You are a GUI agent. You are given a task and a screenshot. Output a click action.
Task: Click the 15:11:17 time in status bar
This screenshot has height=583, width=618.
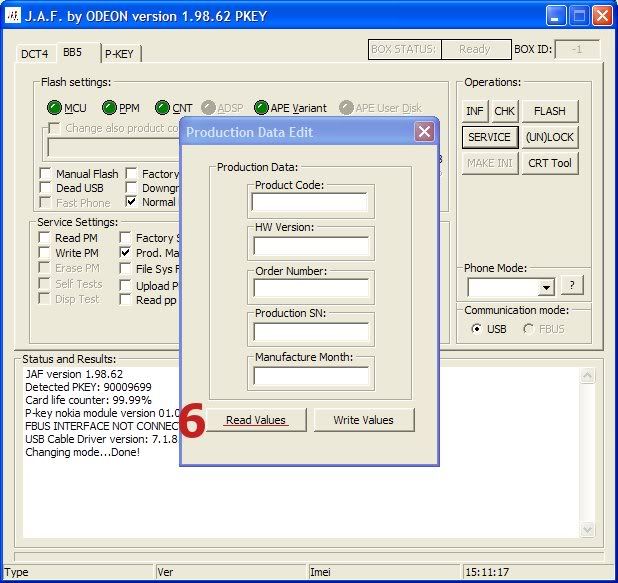coord(487,572)
